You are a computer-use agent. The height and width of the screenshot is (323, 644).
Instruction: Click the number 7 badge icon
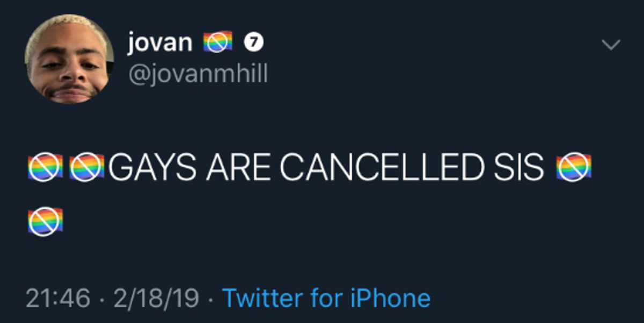click(253, 42)
